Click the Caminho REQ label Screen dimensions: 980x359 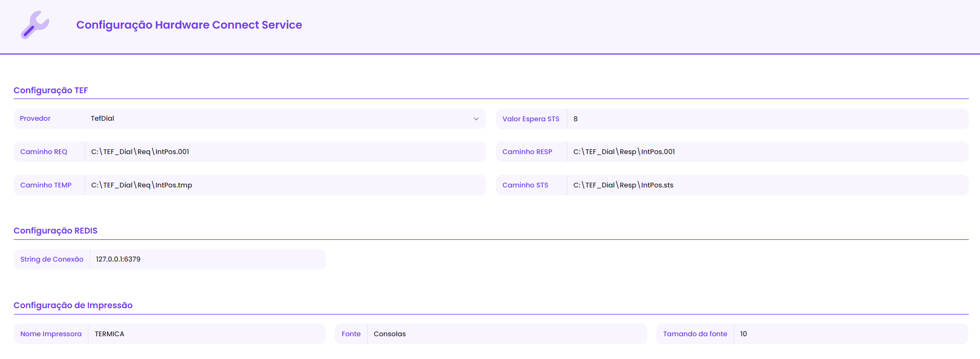coord(44,152)
